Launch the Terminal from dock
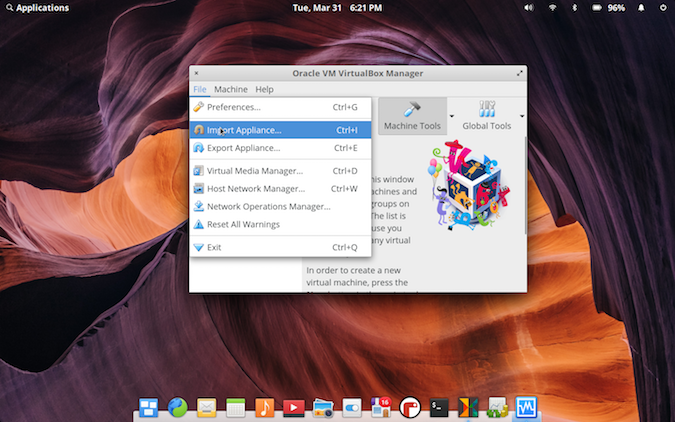This screenshot has width=675, height=422. [439, 407]
